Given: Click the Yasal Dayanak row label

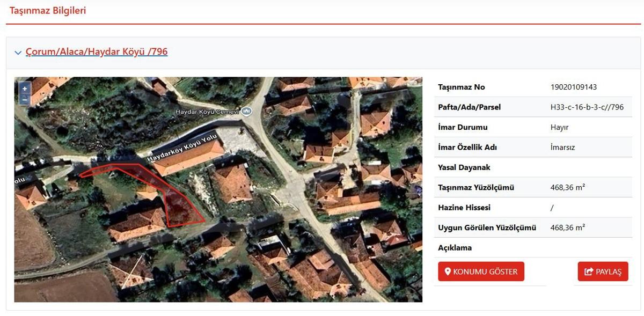Looking at the screenshot, I should pyautogui.click(x=464, y=167).
